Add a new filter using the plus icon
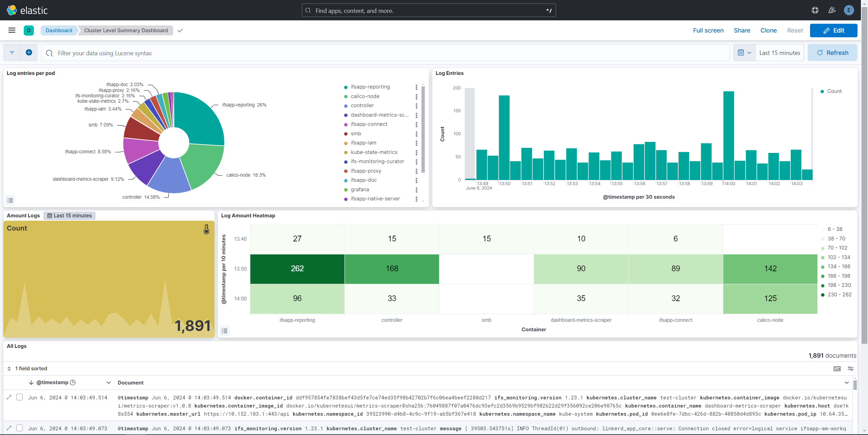 (29, 53)
